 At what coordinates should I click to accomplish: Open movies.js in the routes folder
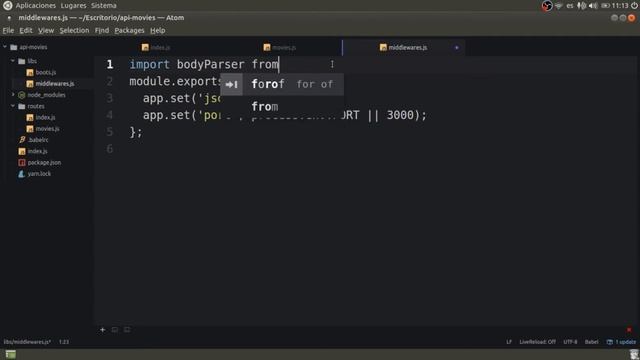tap(47, 129)
